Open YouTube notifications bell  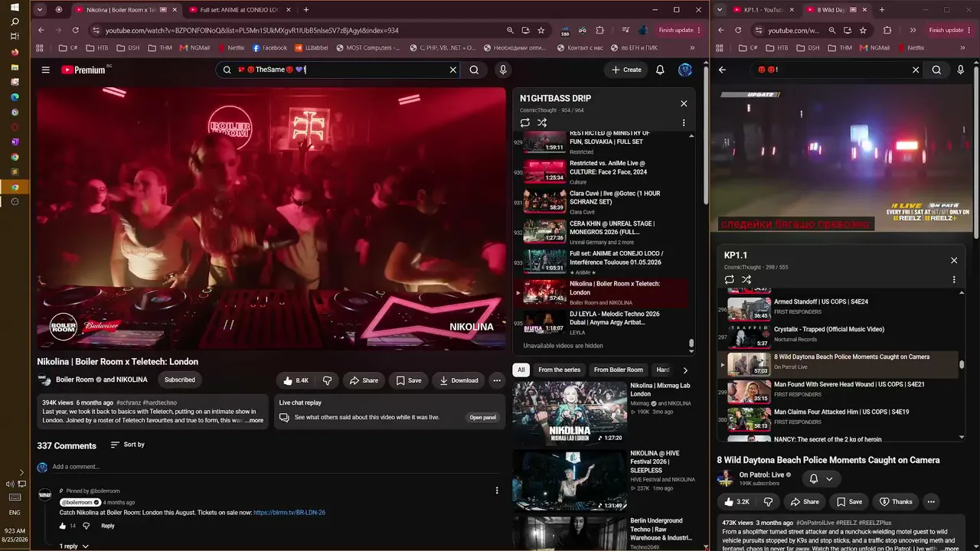pyautogui.click(x=660, y=70)
